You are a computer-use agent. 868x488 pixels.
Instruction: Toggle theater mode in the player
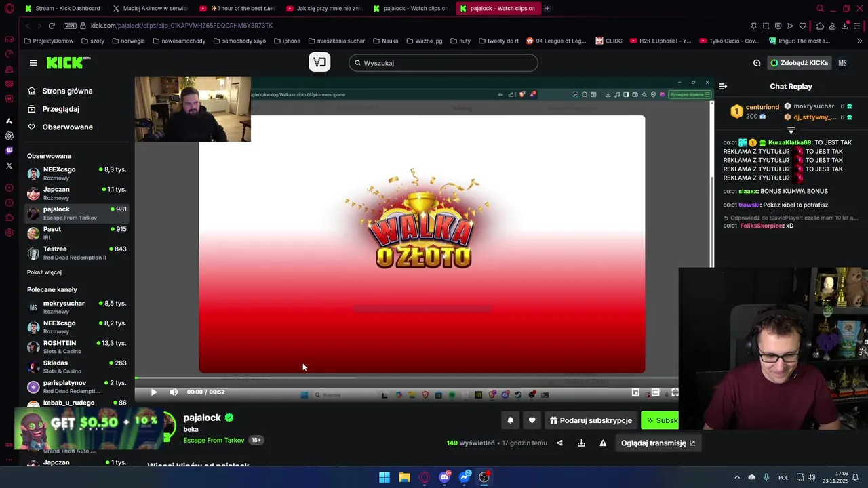[x=655, y=392]
